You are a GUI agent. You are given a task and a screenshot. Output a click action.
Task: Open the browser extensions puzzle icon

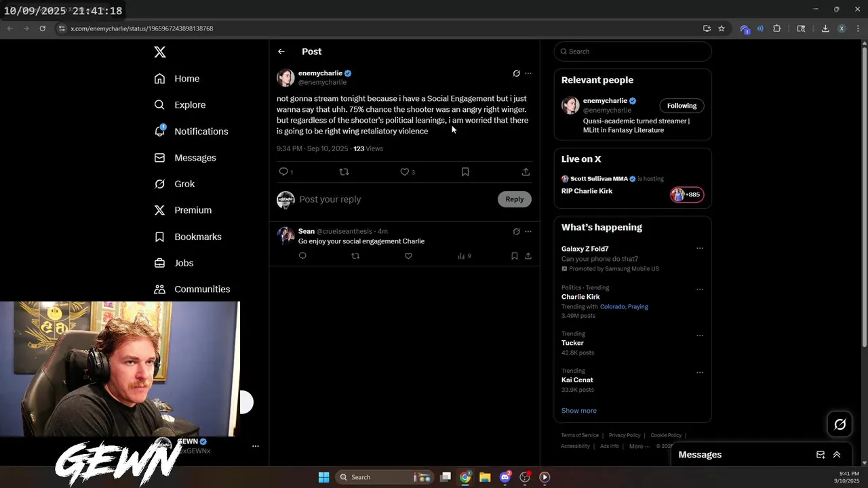777,28
